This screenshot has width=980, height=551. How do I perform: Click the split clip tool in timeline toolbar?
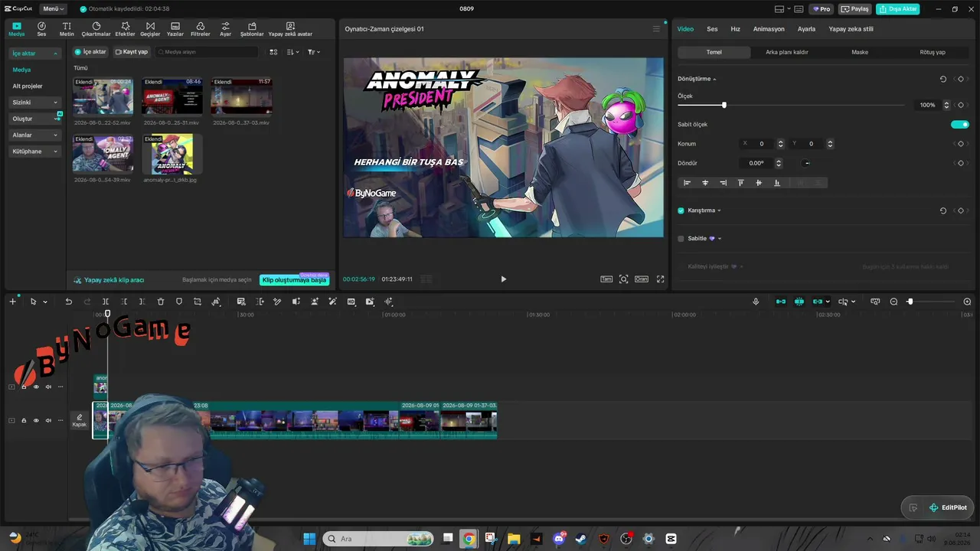point(106,302)
